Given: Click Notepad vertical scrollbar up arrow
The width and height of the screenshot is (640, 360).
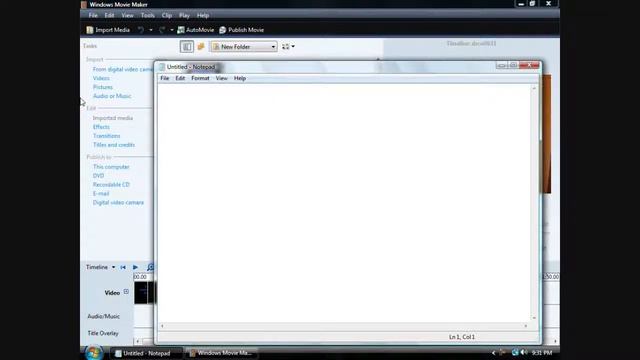Looking at the screenshot, I should pyautogui.click(x=534, y=88).
